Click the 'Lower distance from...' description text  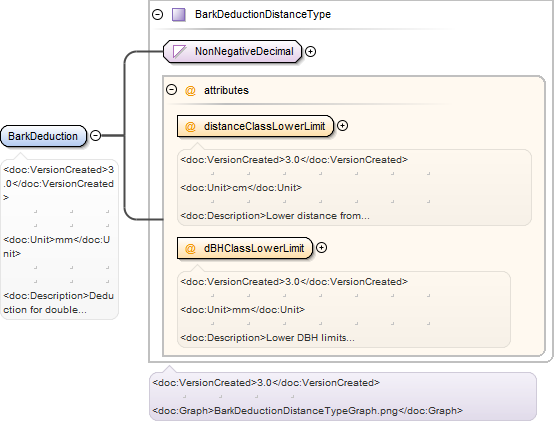(318, 216)
